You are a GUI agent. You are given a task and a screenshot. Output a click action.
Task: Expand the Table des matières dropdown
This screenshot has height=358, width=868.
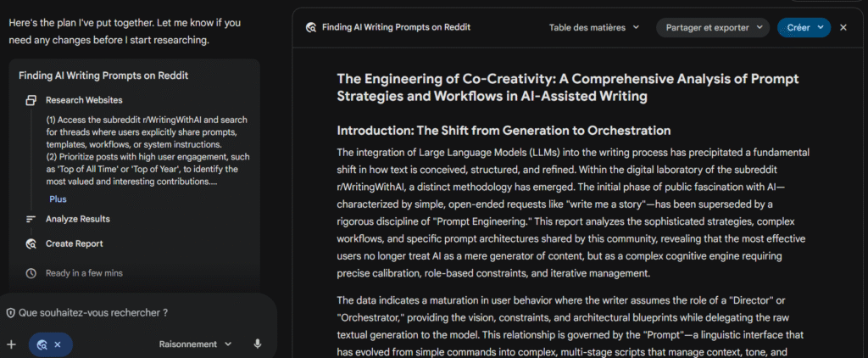(593, 27)
